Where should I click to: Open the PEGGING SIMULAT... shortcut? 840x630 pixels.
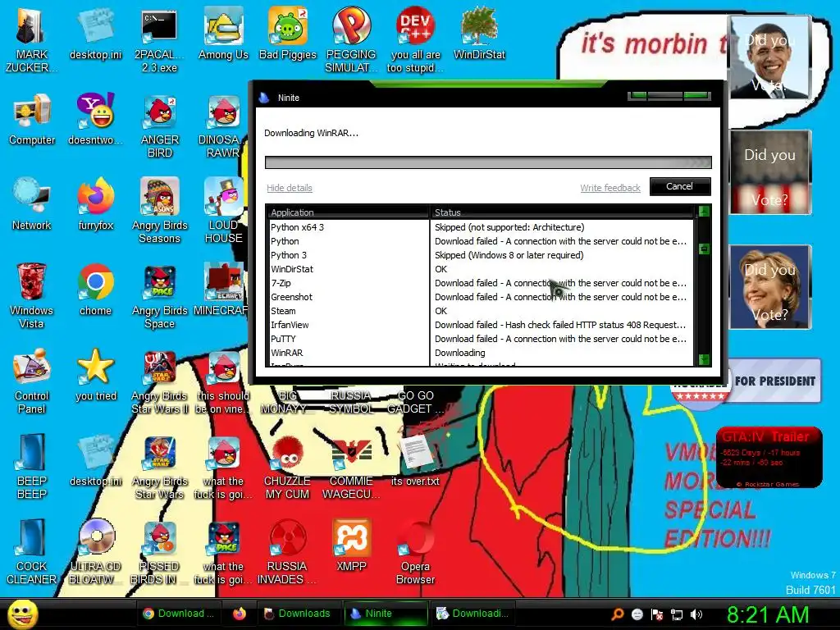[x=351, y=40]
